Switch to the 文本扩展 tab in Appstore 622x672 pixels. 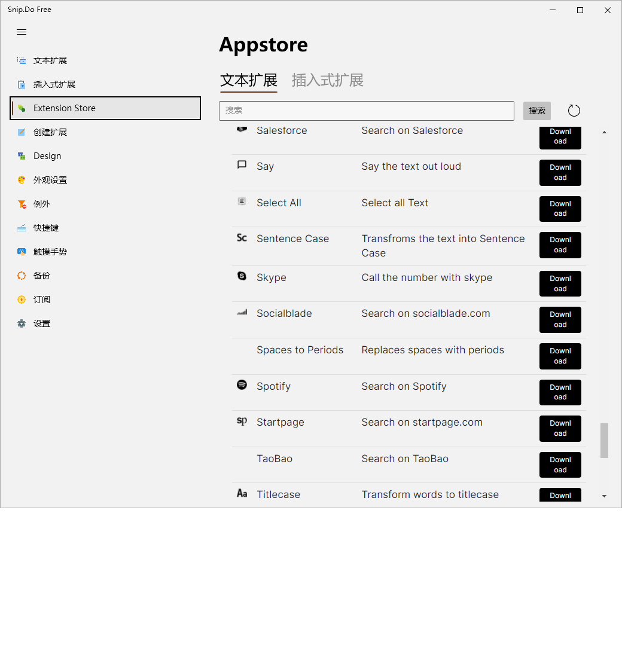pos(249,80)
